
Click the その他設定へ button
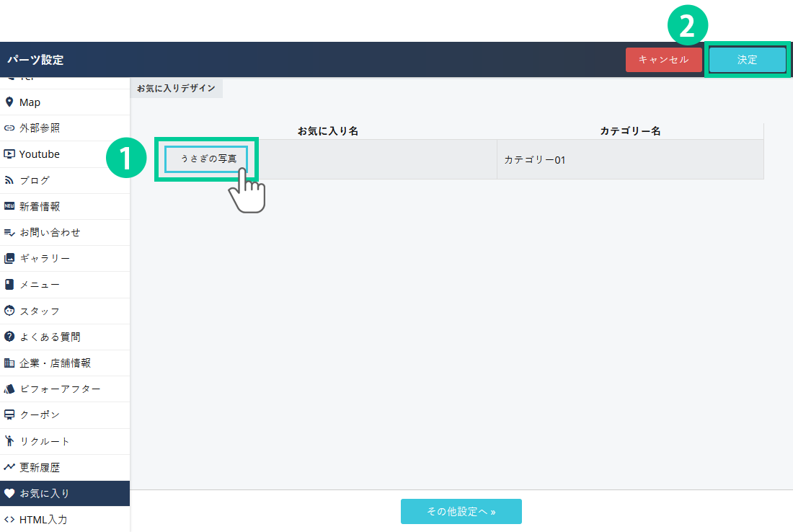click(x=461, y=511)
